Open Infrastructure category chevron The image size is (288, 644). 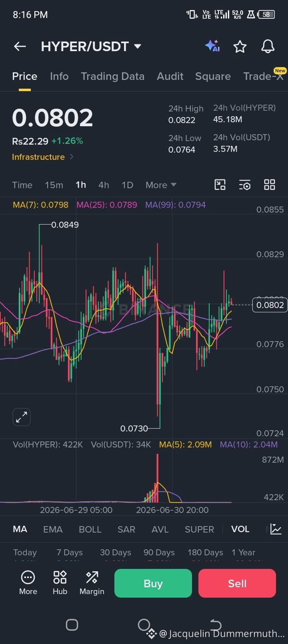pyautogui.click(x=72, y=157)
